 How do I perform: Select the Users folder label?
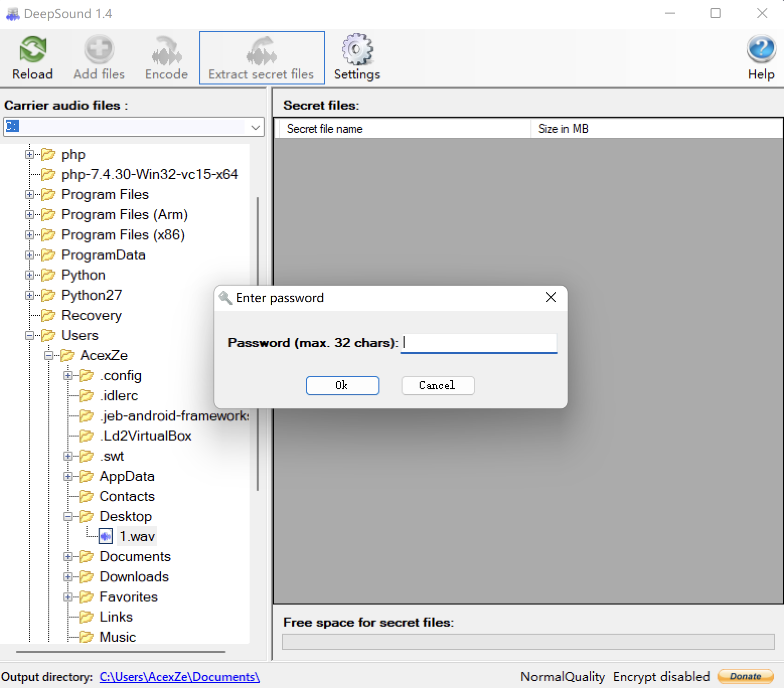click(x=80, y=335)
